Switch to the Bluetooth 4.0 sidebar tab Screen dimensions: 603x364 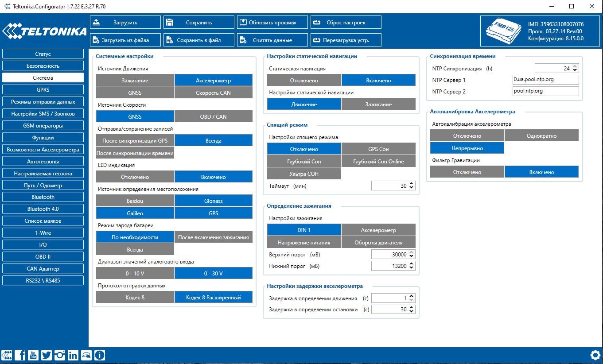click(x=43, y=209)
